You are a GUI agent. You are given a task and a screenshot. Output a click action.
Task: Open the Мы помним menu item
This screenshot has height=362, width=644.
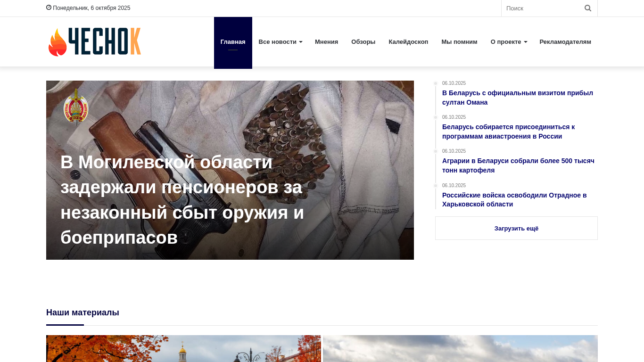click(x=459, y=42)
